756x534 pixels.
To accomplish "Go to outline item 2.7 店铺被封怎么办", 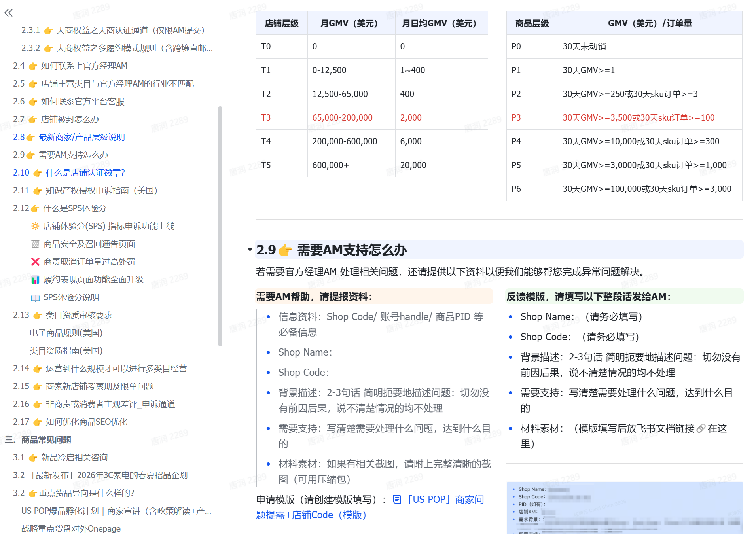I will 56,119.
